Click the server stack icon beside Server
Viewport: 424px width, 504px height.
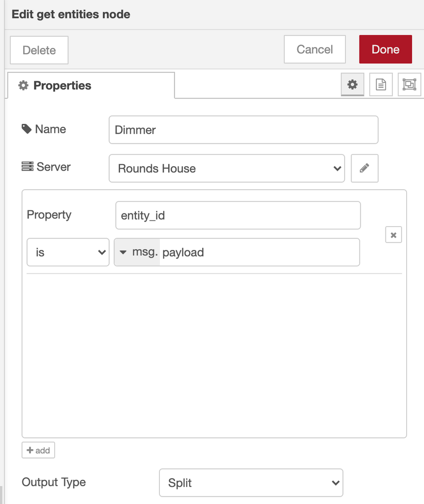coord(27,167)
